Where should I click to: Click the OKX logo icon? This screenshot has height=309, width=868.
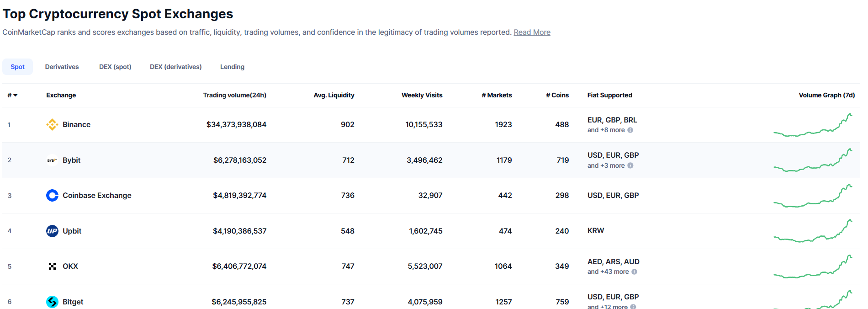[52, 266]
